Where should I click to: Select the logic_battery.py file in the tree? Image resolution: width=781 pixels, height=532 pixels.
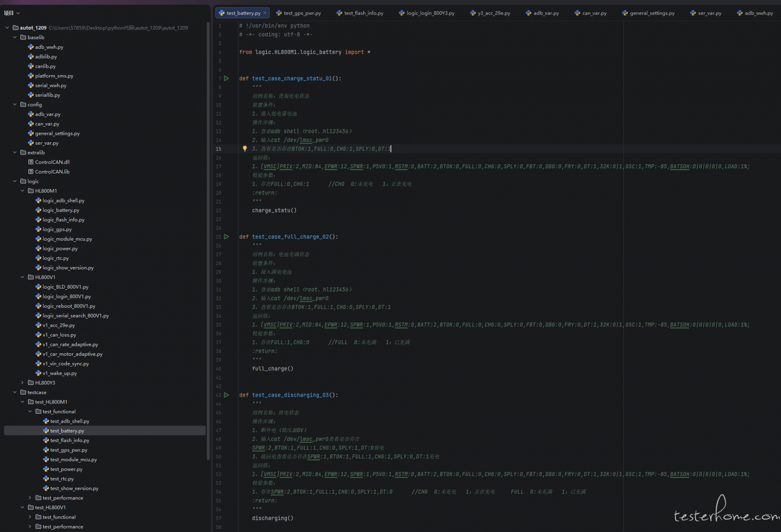click(x=61, y=210)
